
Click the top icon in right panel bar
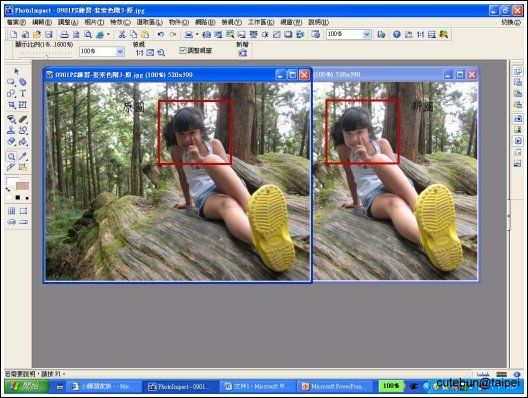click(x=518, y=71)
